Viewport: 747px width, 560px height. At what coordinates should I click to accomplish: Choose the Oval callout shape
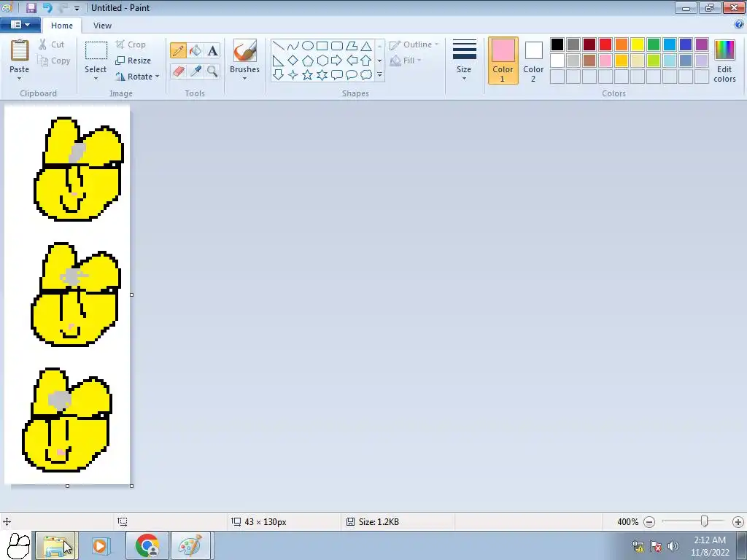click(352, 75)
